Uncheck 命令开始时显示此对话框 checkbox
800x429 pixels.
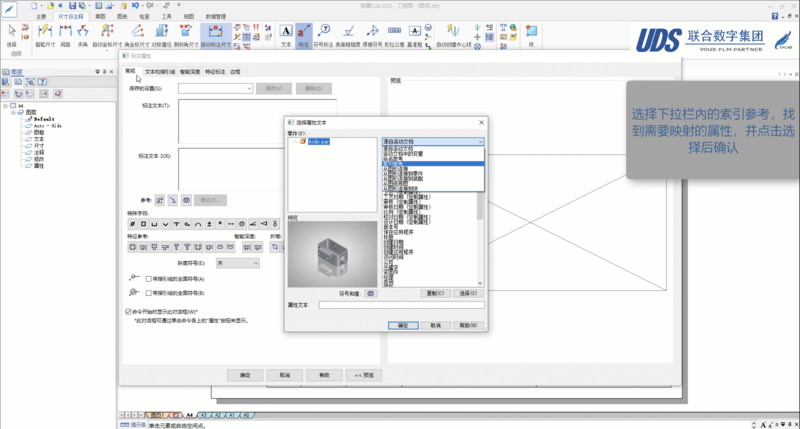click(x=128, y=311)
